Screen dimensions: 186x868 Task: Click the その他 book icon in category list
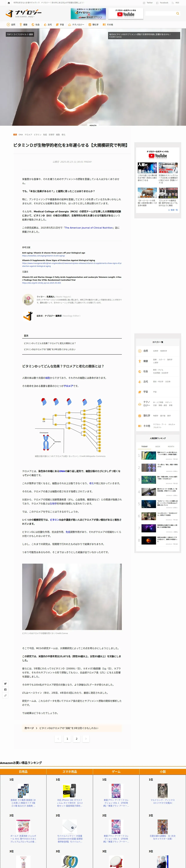[x=140, y=426]
